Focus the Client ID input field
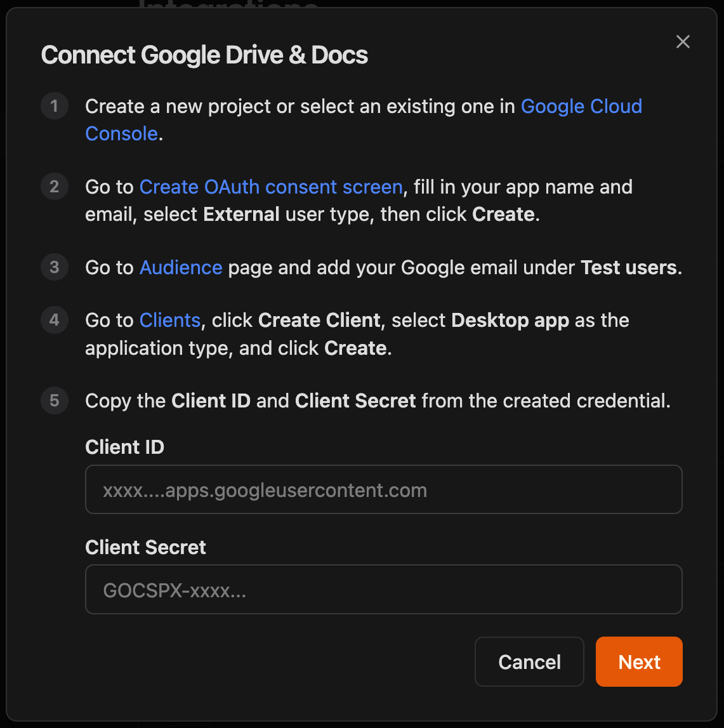Image resolution: width=724 pixels, height=728 pixels. coord(384,489)
